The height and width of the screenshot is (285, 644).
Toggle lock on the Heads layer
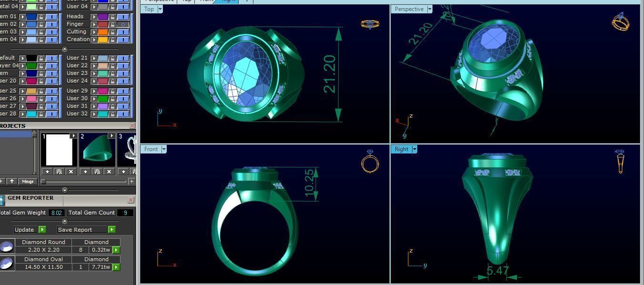click(112, 16)
